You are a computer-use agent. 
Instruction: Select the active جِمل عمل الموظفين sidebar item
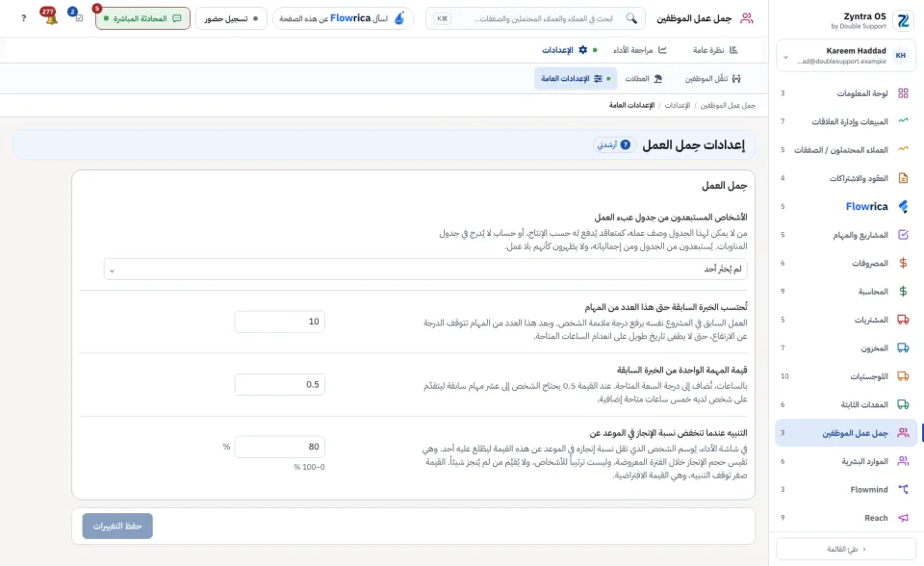846,433
